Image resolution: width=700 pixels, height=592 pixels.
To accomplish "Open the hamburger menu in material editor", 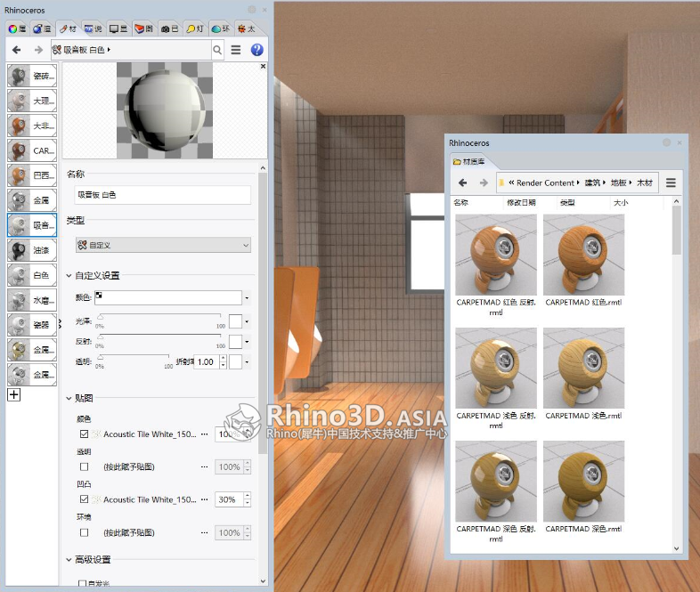I will pos(236,50).
